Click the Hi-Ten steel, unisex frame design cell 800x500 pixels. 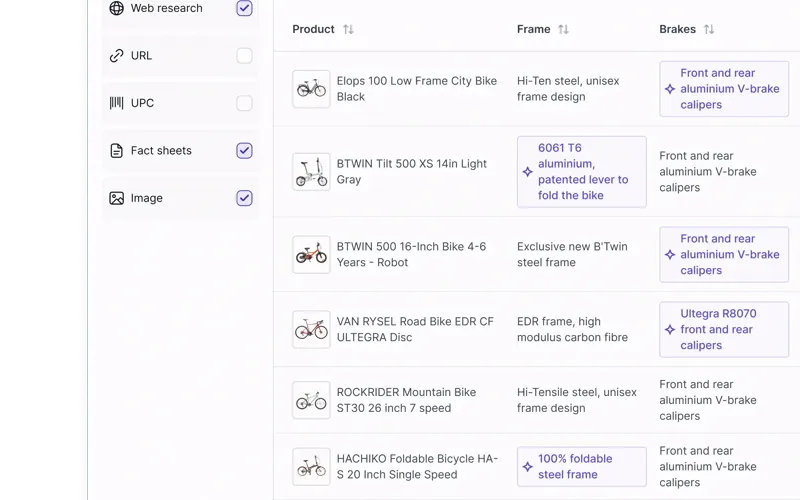tap(568, 89)
